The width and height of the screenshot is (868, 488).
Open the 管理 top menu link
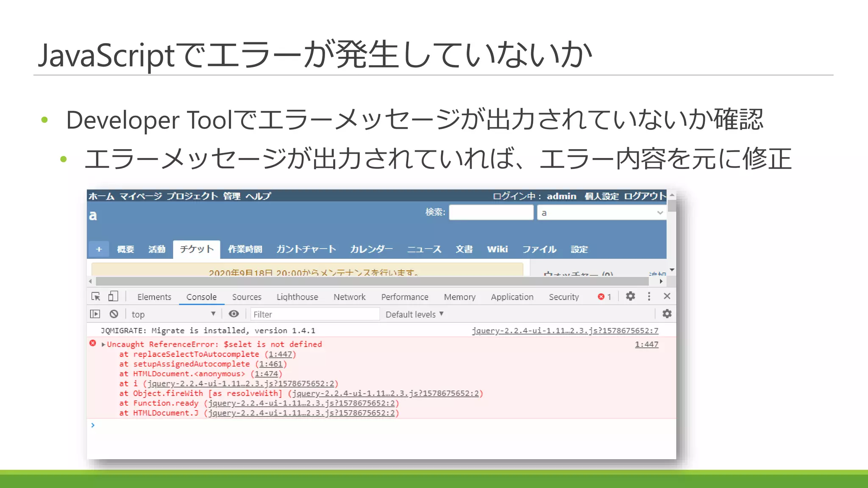pyautogui.click(x=232, y=196)
